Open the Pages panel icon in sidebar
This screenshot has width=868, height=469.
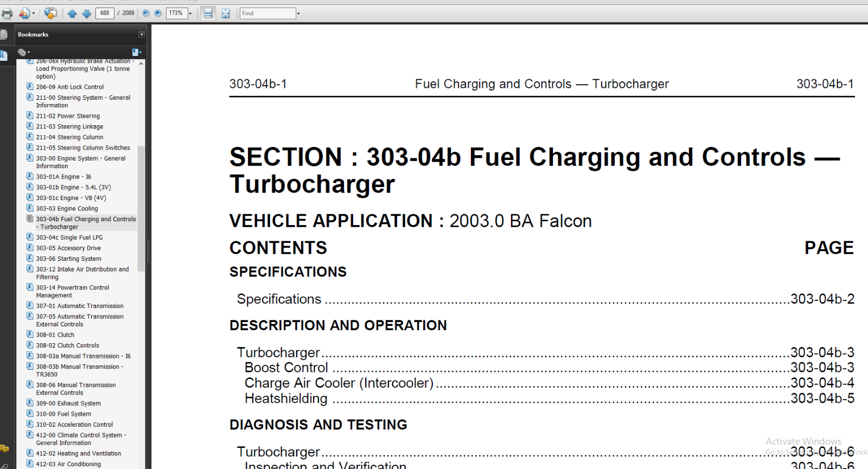point(4,35)
